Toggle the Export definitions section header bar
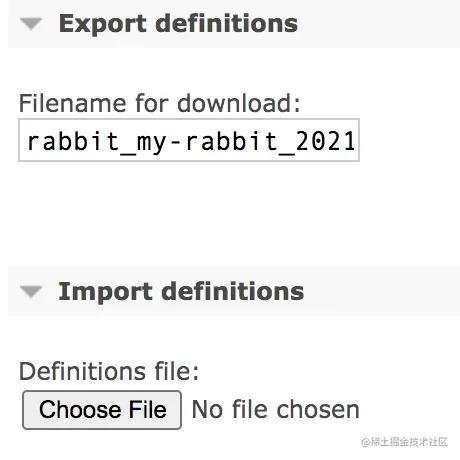The height and width of the screenshot is (460, 460). point(234,24)
